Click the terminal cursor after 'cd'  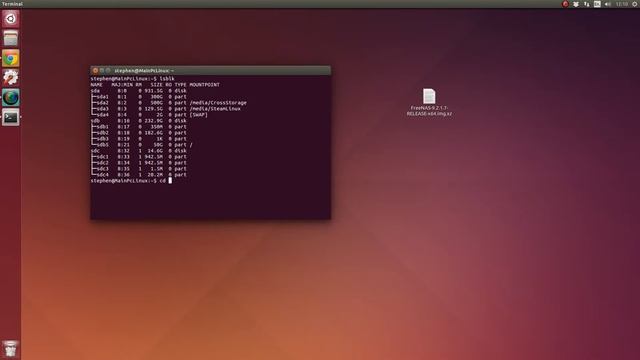point(170,180)
